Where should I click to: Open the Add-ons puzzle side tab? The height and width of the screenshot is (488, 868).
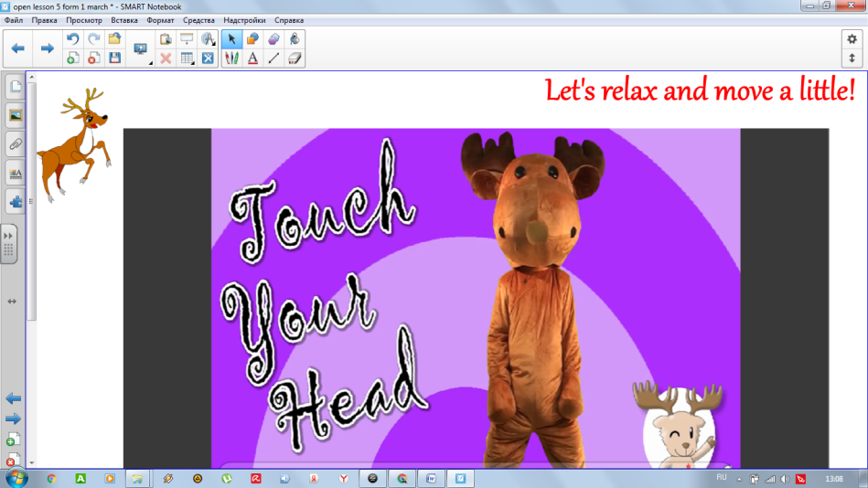tap(15, 202)
